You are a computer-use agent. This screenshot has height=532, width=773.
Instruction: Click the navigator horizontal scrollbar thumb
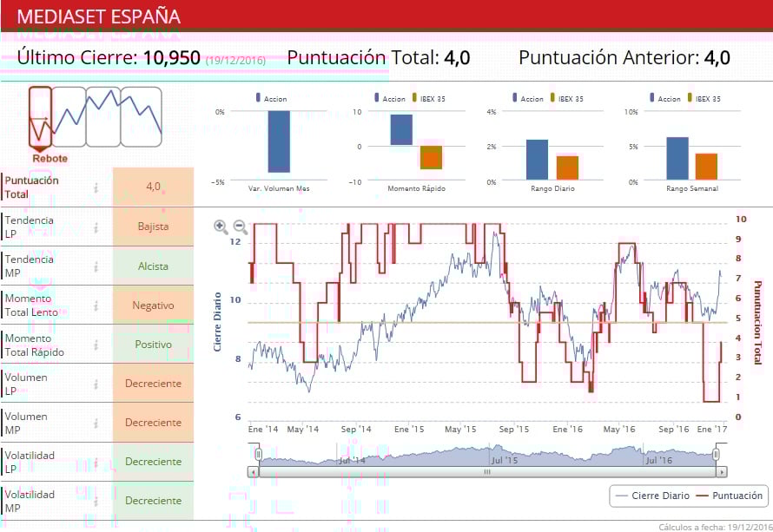pyautogui.click(x=487, y=472)
